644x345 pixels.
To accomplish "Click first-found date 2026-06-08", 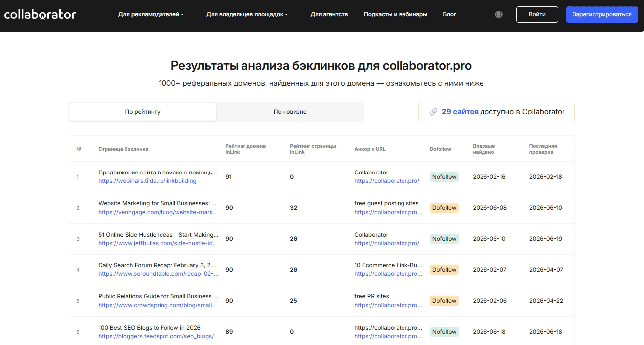I will [489, 208].
